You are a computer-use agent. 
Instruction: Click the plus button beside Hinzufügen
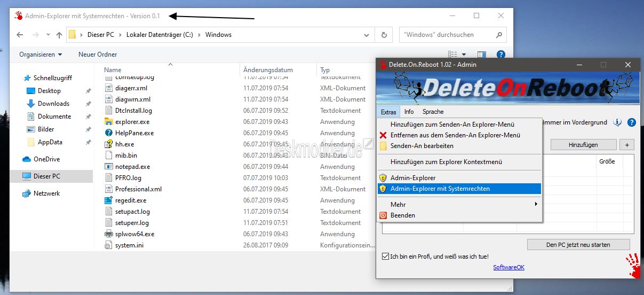(x=626, y=145)
